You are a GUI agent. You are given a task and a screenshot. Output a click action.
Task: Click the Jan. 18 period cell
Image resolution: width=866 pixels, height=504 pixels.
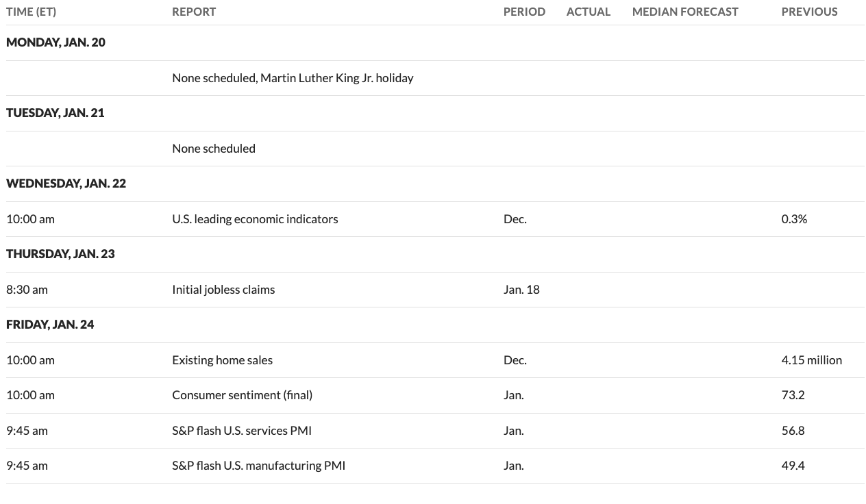click(521, 290)
